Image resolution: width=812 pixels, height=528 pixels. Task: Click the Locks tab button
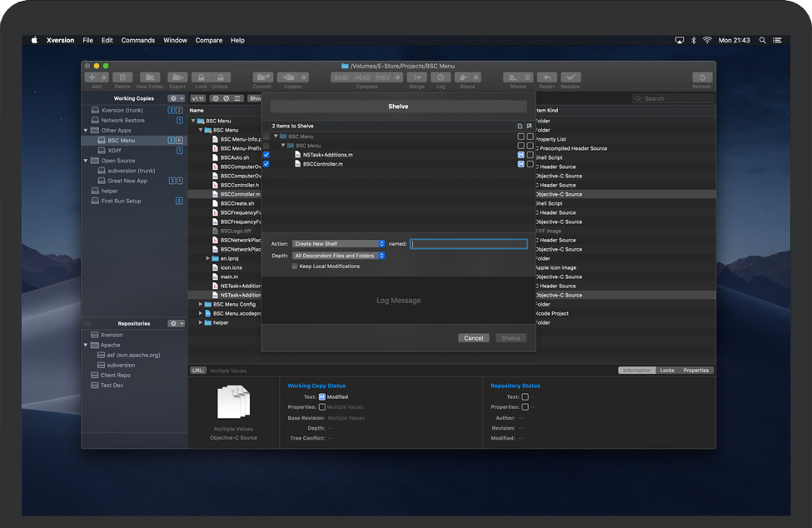click(667, 370)
